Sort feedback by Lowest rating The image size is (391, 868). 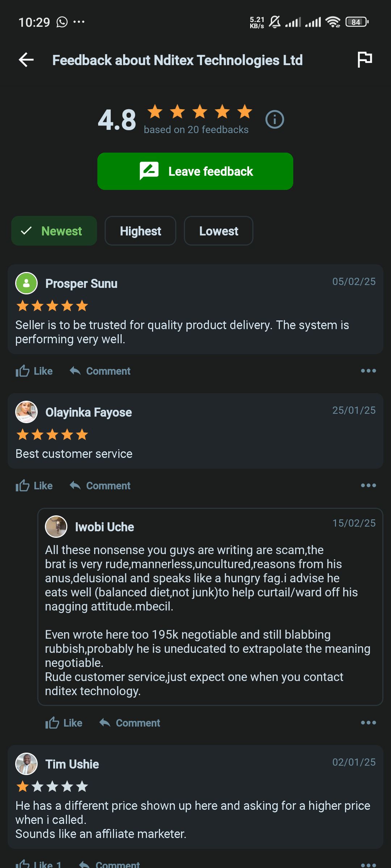coord(219,231)
